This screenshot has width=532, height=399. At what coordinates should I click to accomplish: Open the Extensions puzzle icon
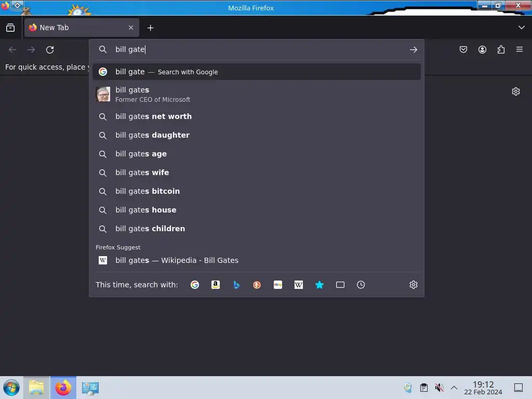(501, 49)
